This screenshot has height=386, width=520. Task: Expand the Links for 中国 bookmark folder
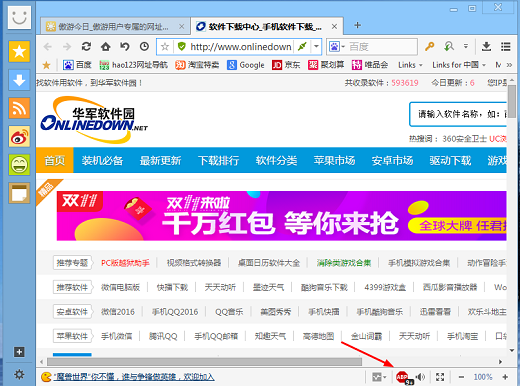pos(459,65)
